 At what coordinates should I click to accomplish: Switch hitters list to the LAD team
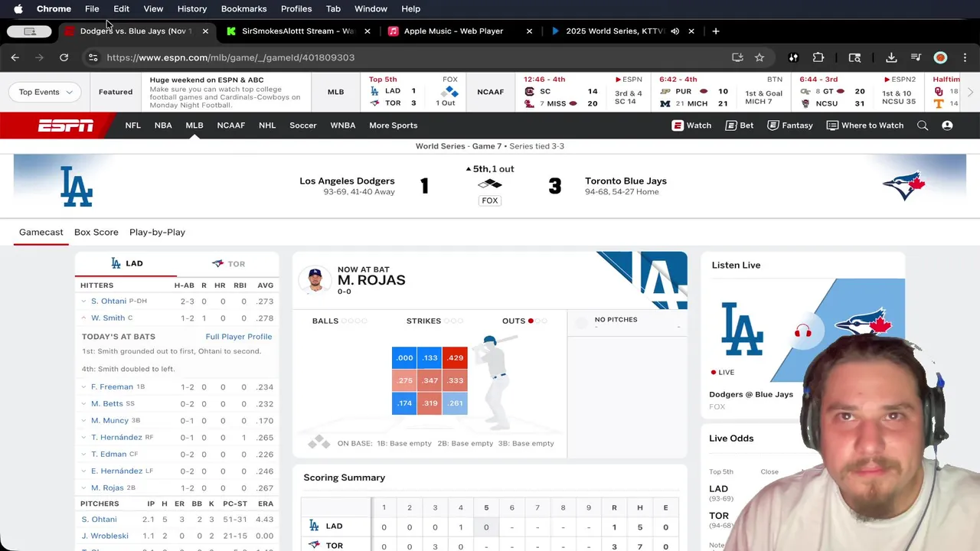pos(126,263)
